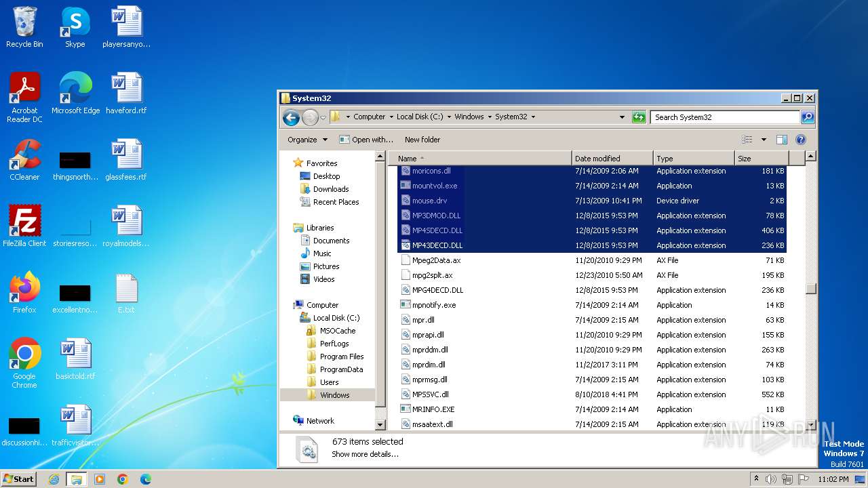Sort by Date modified column header
868x488 pixels.
(x=612, y=159)
